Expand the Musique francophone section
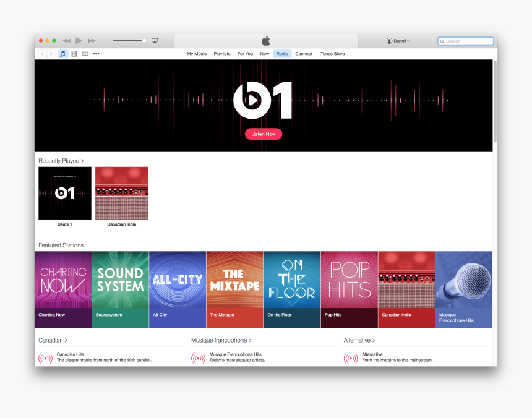This screenshot has height=418, width=532. [x=221, y=340]
